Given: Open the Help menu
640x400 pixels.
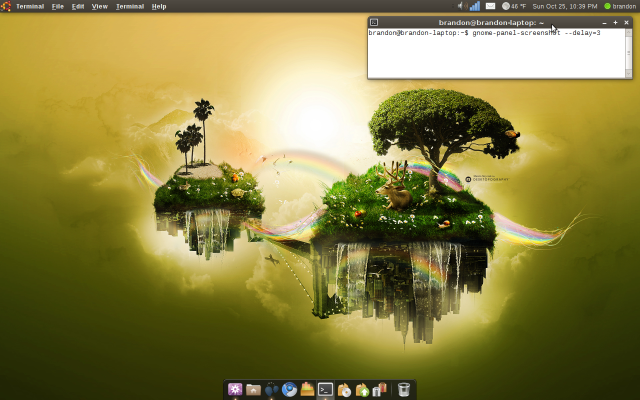Looking at the screenshot, I should (159, 7).
